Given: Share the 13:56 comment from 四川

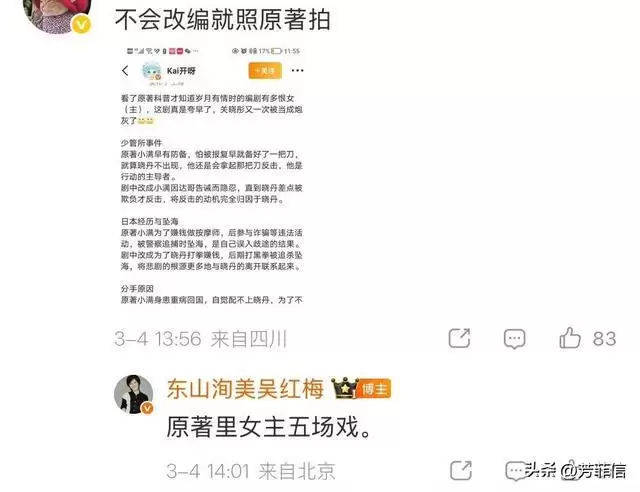Looking at the screenshot, I should [460, 338].
